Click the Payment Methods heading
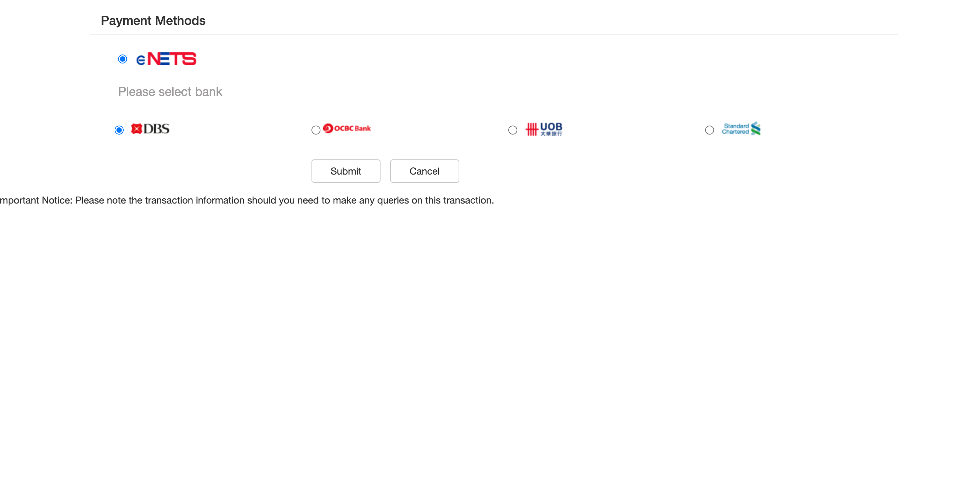Viewport: 980px width, 503px height. [x=153, y=21]
